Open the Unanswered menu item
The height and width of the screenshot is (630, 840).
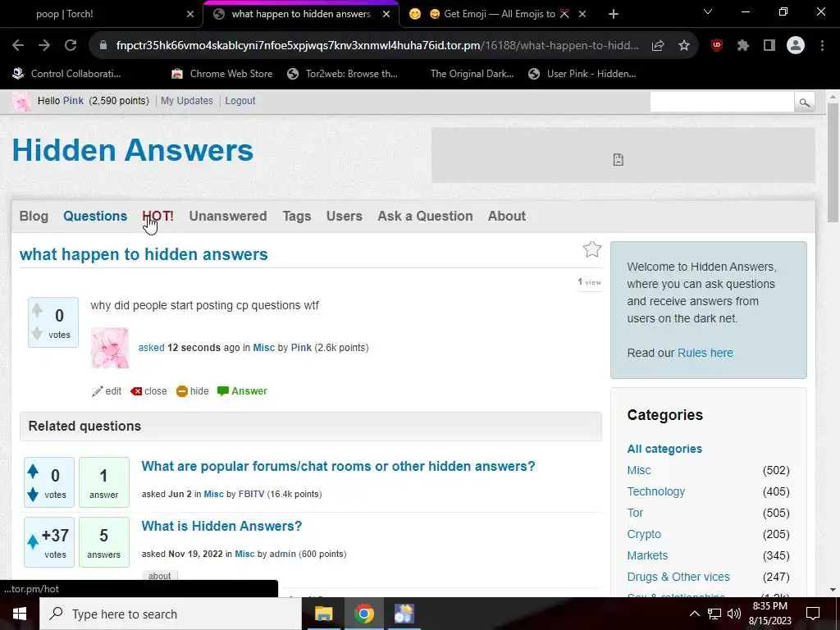pos(228,216)
